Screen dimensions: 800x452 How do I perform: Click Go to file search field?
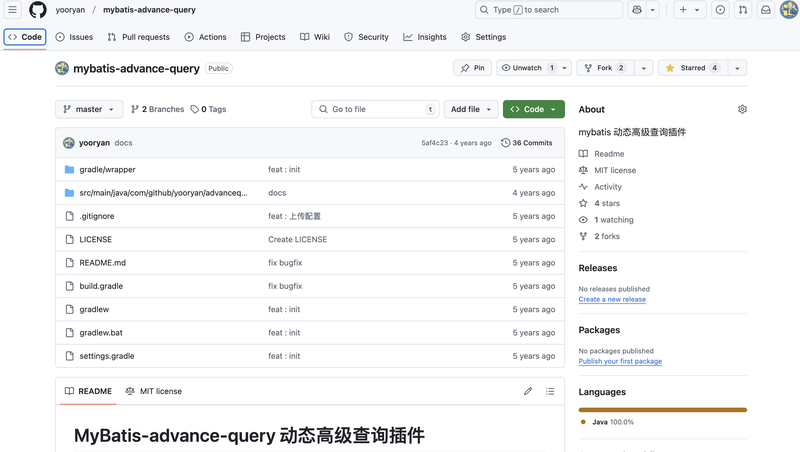(x=374, y=109)
